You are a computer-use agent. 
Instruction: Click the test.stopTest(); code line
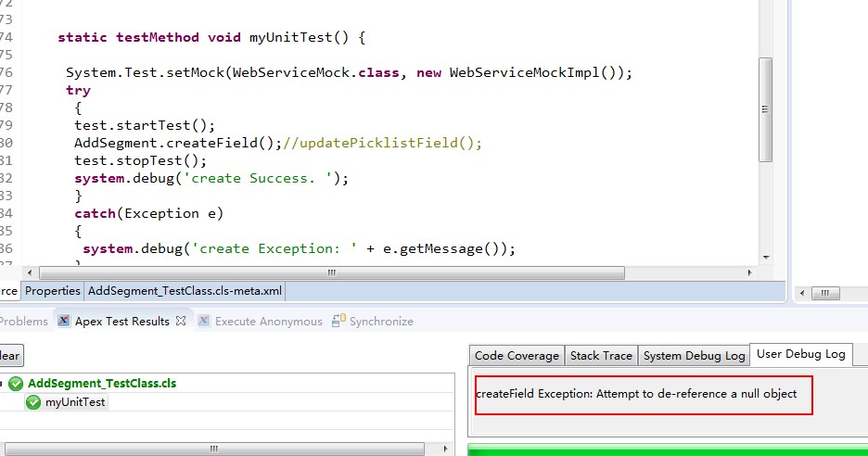click(141, 161)
